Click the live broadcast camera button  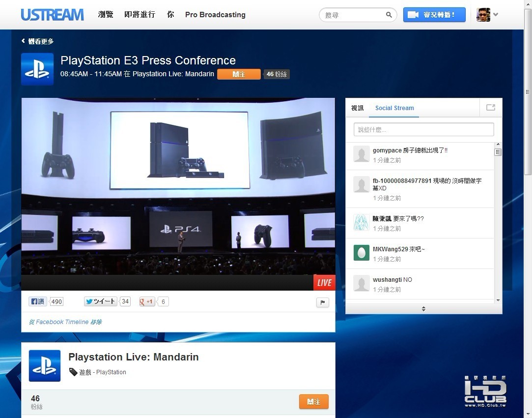pyautogui.click(x=434, y=15)
